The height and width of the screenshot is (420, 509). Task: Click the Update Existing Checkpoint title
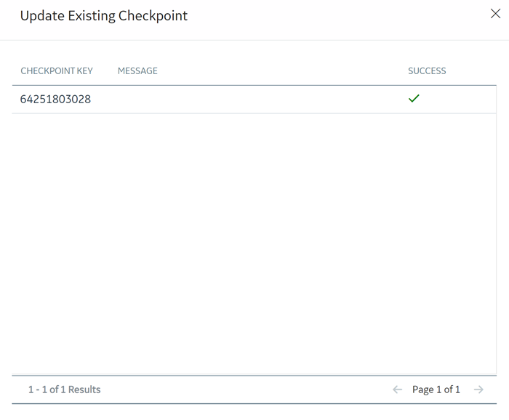[104, 16]
